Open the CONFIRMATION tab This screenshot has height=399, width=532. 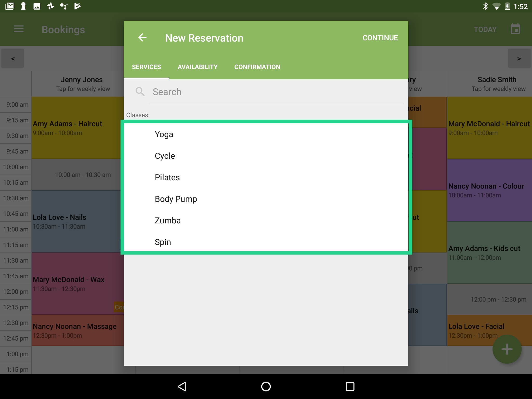click(x=257, y=67)
